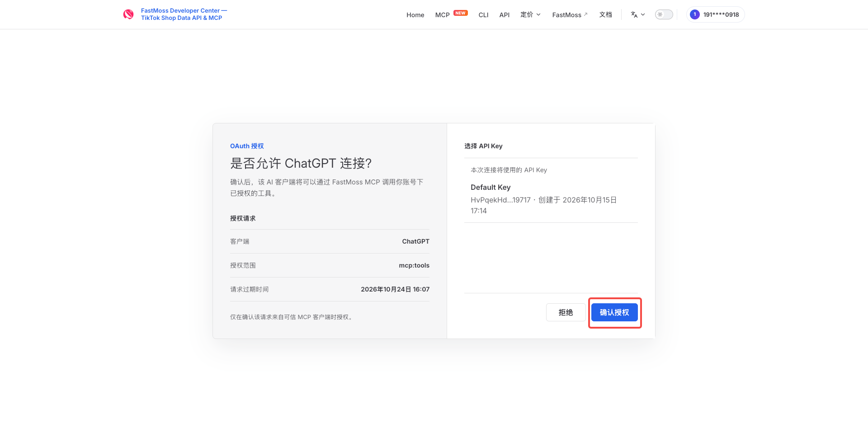
Task: Click the ChatGPT client value
Action: point(416,241)
